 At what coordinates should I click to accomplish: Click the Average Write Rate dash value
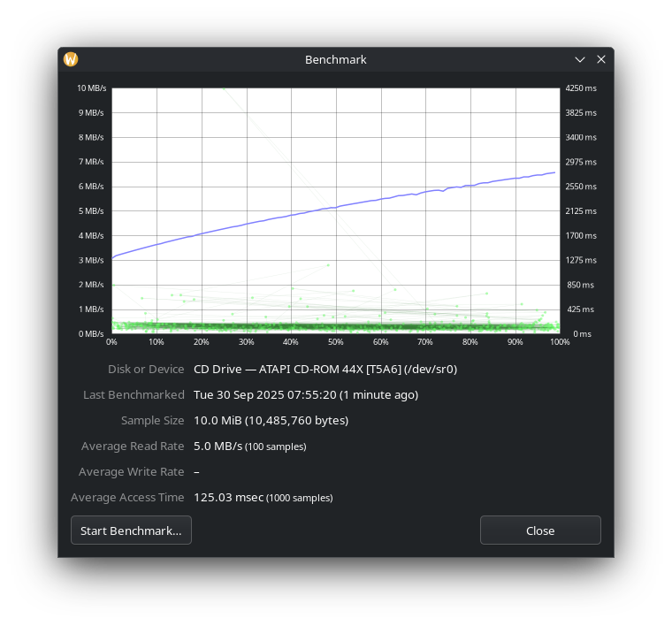click(196, 471)
